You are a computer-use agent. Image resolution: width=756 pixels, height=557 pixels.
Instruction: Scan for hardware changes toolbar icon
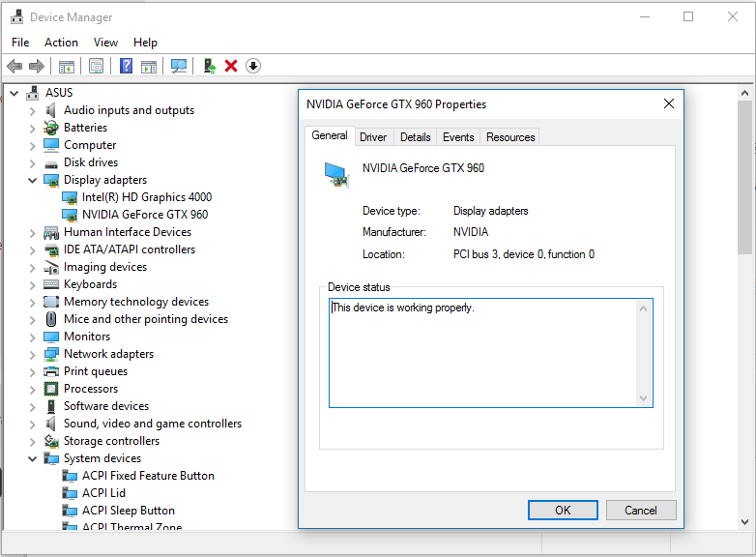click(179, 66)
